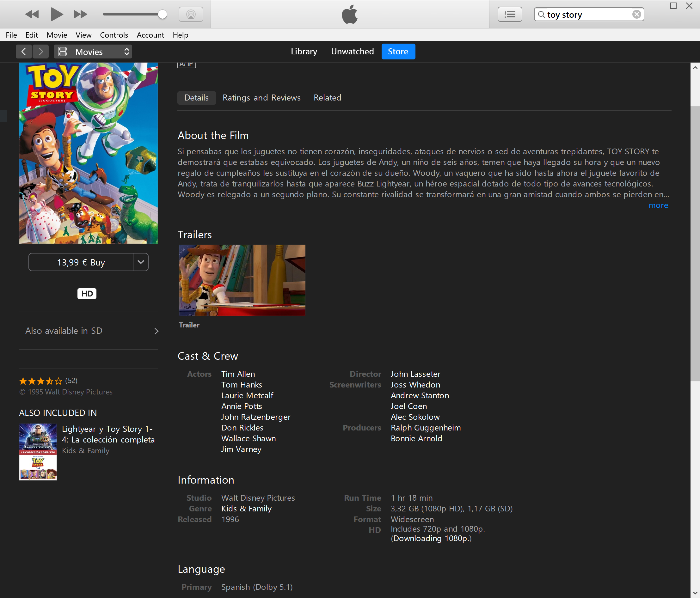The width and height of the screenshot is (700, 598).
Task: Open actor Annie Potts
Action: tap(242, 406)
